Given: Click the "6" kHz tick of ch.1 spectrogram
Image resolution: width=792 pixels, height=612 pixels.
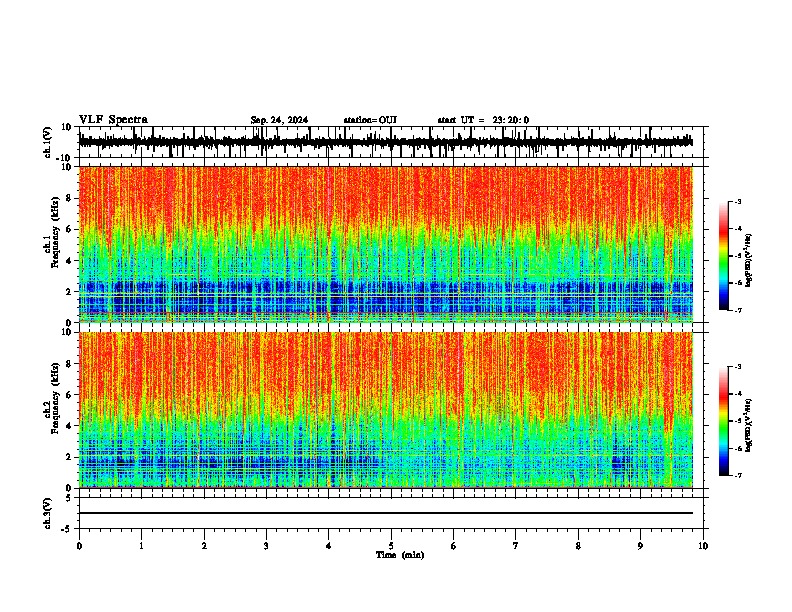Looking at the screenshot, I should coord(70,229).
